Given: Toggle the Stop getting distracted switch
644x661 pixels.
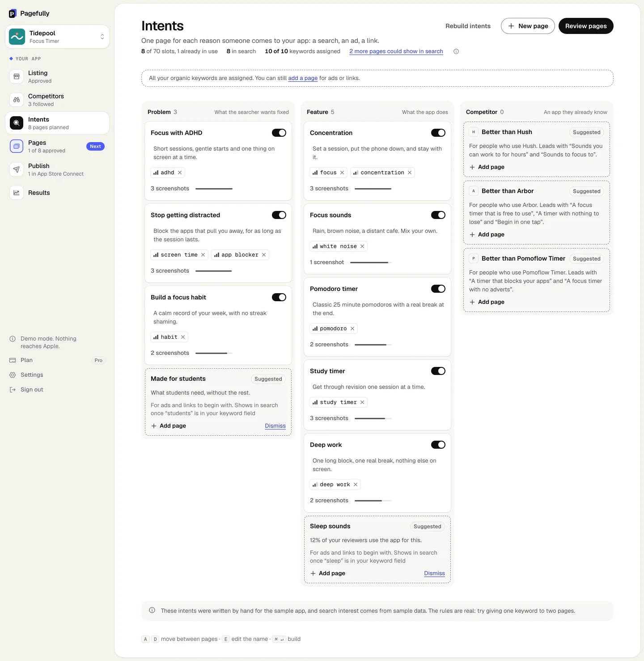Looking at the screenshot, I should coord(279,215).
